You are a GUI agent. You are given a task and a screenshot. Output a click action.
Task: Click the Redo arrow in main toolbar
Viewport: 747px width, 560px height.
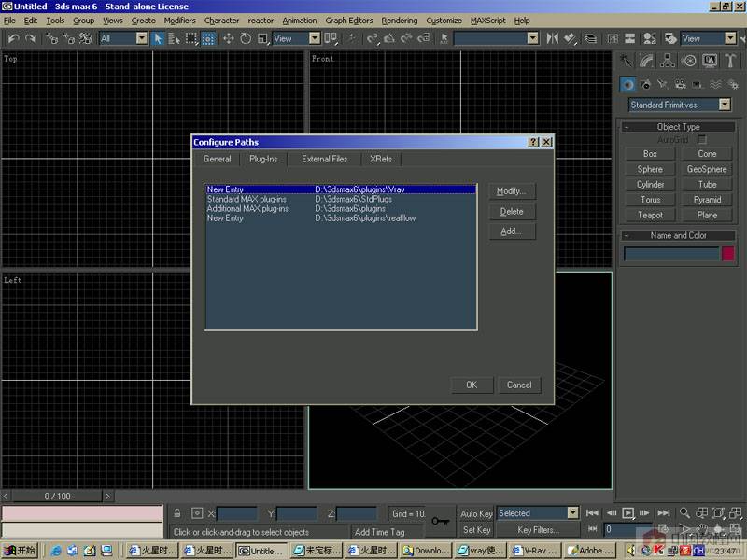[31, 38]
